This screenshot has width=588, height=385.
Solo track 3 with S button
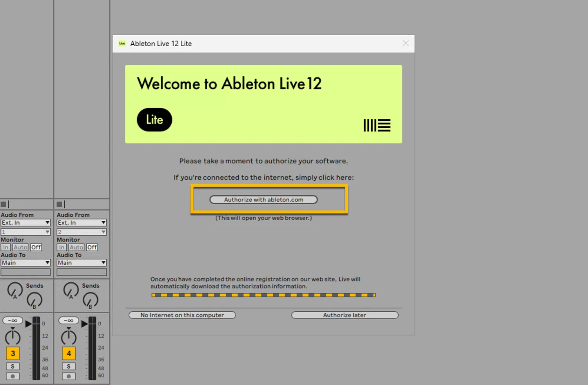click(13, 367)
